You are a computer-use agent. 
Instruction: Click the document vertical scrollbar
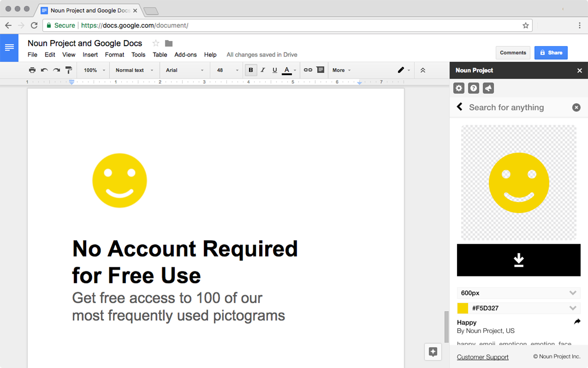[446, 328]
